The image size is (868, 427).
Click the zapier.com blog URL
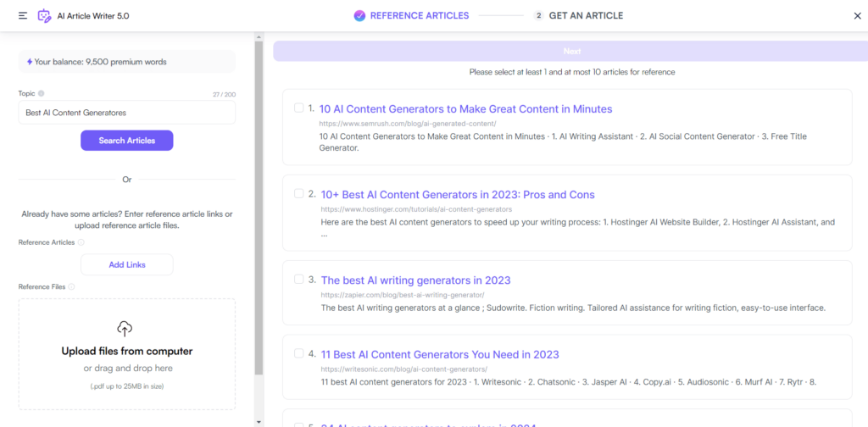403,296
